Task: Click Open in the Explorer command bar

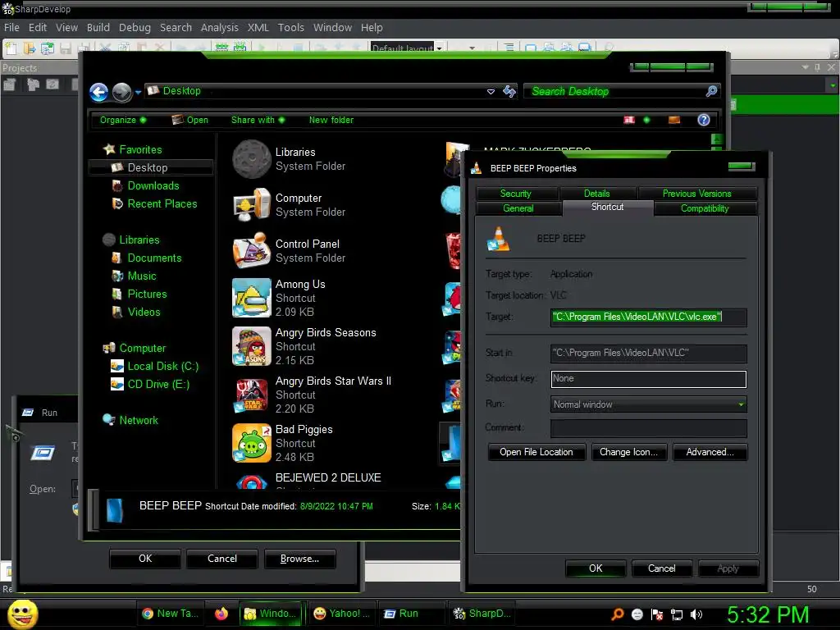Action: click(x=190, y=120)
